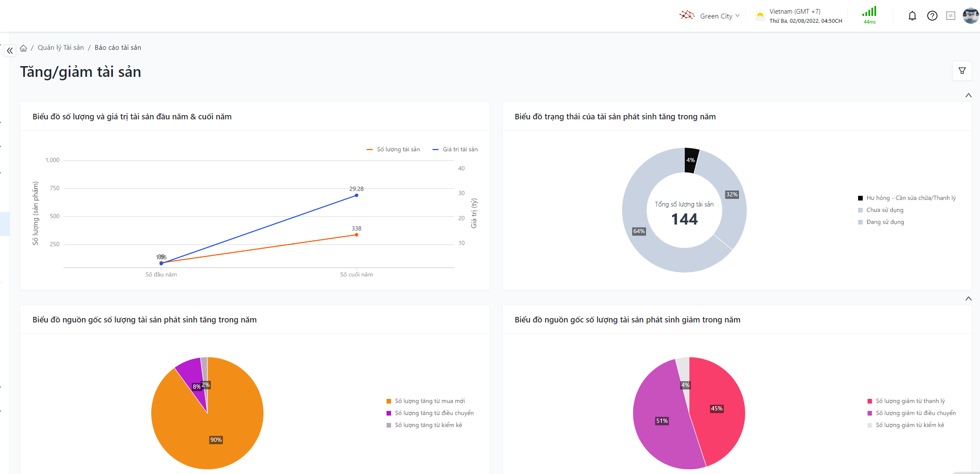
Task: Go to home via breadcrumb icon
Action: pos(24,48)
